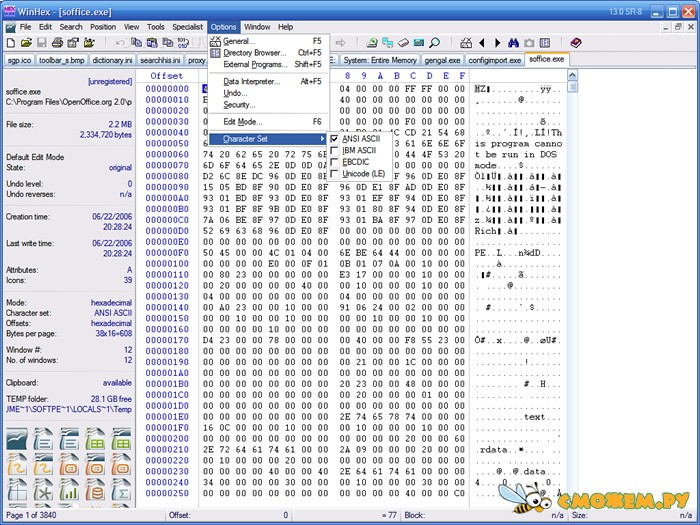Viewport: 700px width, 525px height.
Task: Switch to the dictionary.ini tab
Action: click(x=112, y=60)
